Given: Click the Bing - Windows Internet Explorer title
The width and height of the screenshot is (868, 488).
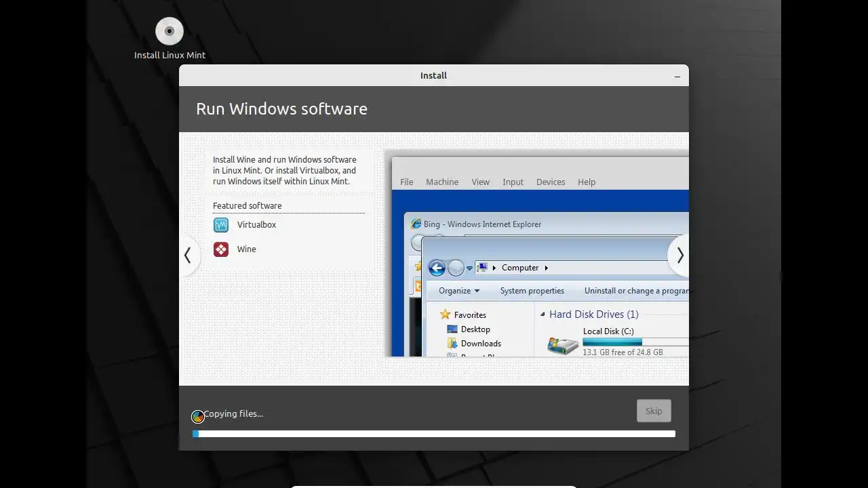Looking at the screenshot, I should point(482,224).
